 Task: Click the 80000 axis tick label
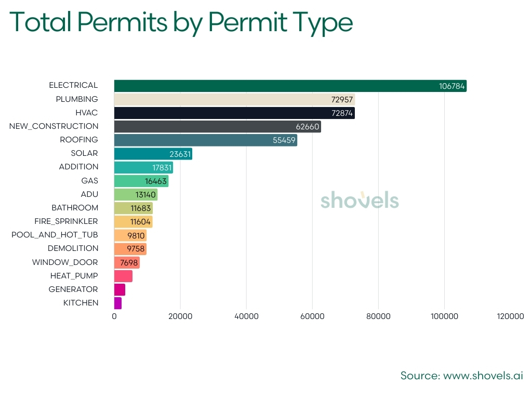point(378,316)
